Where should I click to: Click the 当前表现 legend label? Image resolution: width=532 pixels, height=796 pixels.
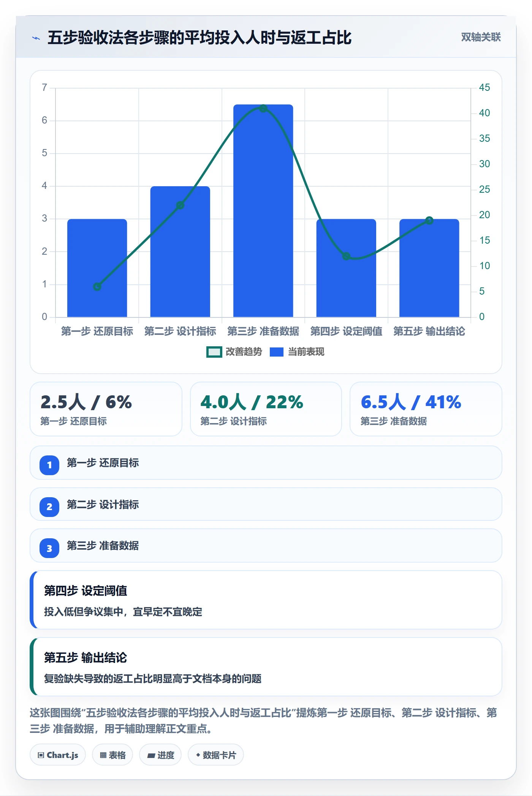coord(306,352)
